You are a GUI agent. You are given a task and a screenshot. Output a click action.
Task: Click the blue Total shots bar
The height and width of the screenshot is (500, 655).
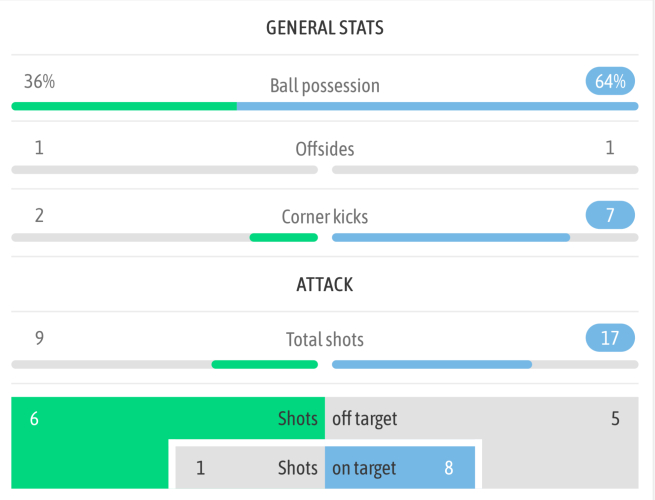pyautogui.click(x=431, y=364)
